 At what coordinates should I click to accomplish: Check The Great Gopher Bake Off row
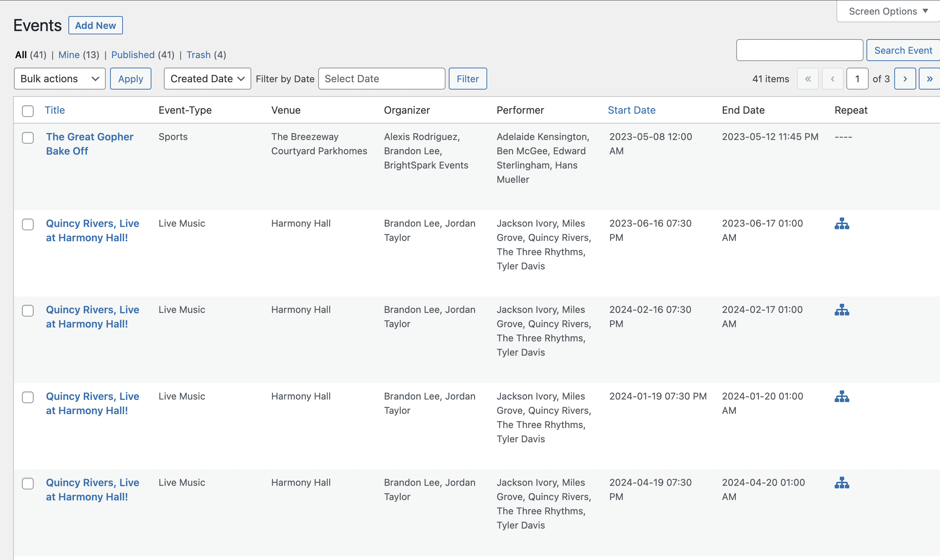(x=27, y=138)
